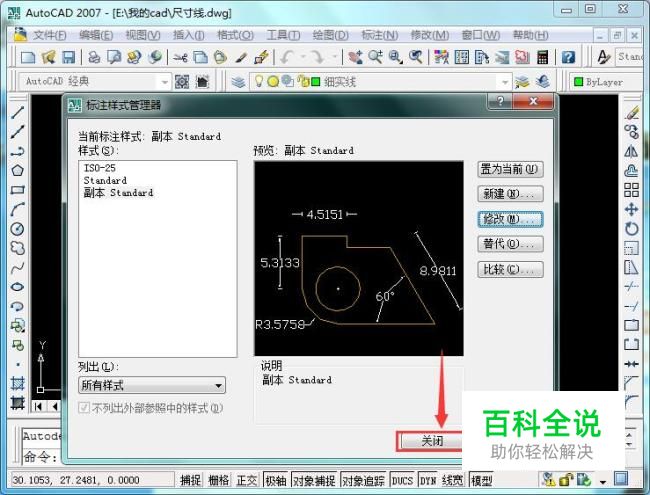Click the Open file icon

click(x=49, y=57)
